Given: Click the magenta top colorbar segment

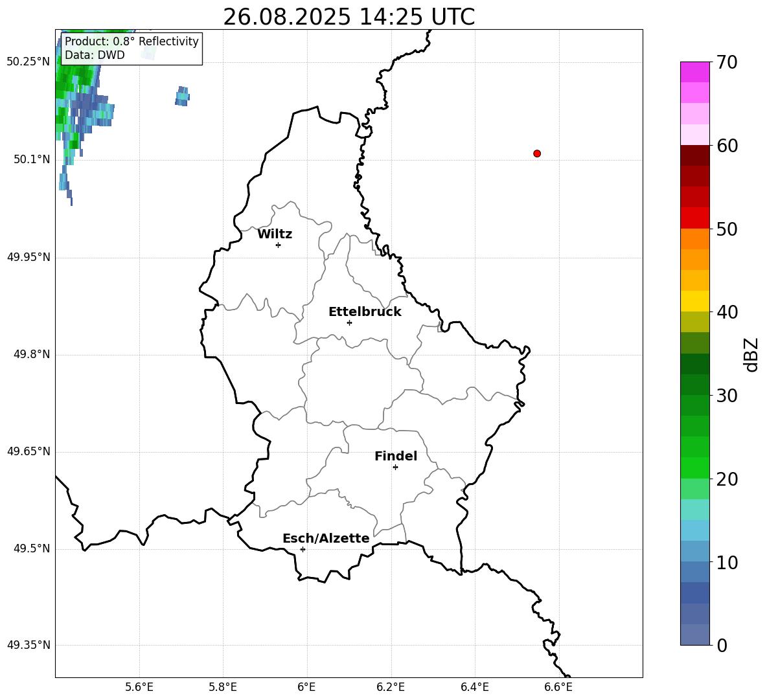Looking at the screenshot, I should pyautogui.click(x=694, y=72).
